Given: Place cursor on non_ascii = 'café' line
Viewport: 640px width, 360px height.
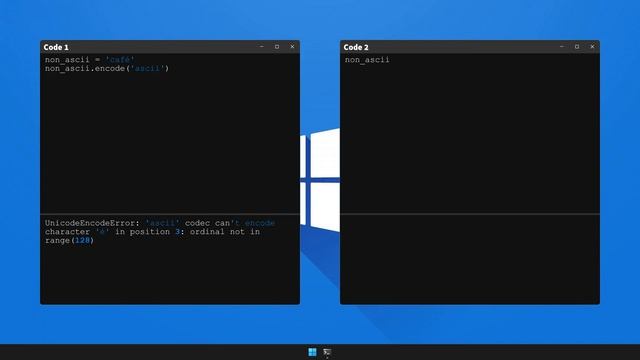Looking at the screenshot, I should 90,60.
